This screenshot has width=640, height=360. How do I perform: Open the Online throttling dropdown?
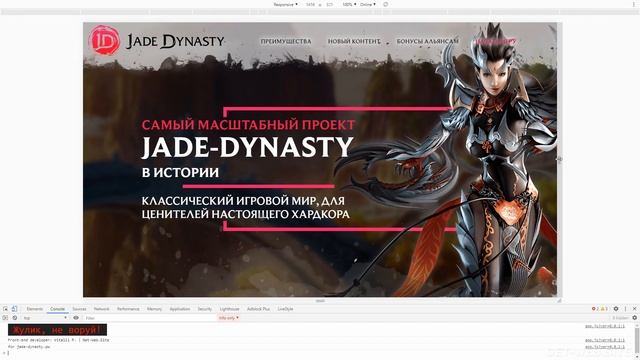tap(368, 4)
